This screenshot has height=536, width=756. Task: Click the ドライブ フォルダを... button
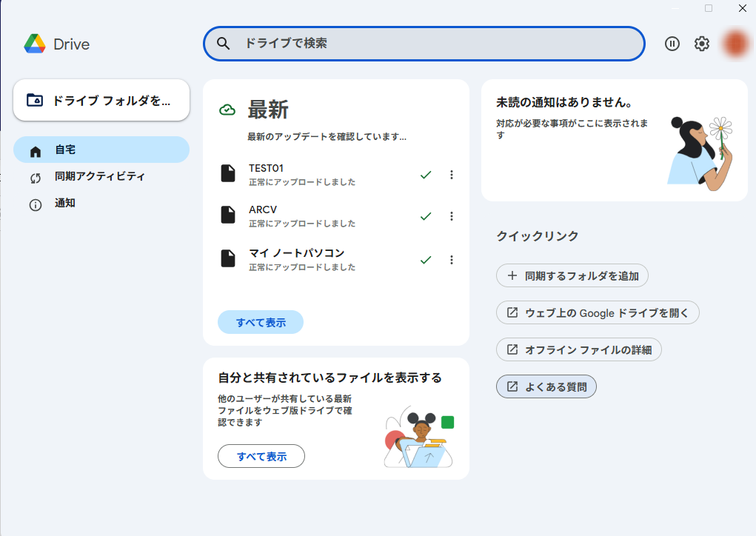[101, 100]
